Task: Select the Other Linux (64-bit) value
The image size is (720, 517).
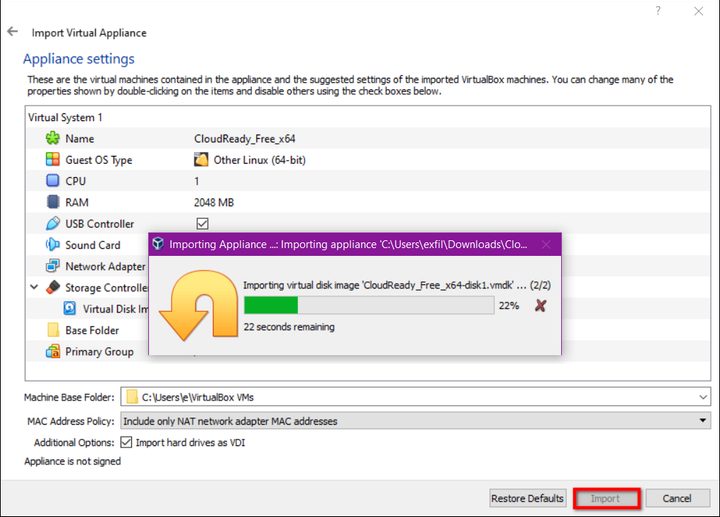Action: point(259,160)
